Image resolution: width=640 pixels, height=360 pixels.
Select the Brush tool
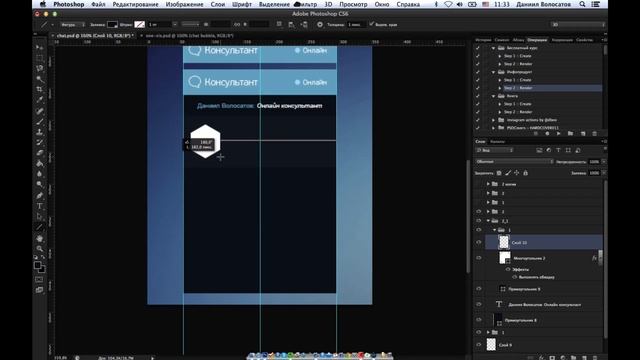(39, 121)
